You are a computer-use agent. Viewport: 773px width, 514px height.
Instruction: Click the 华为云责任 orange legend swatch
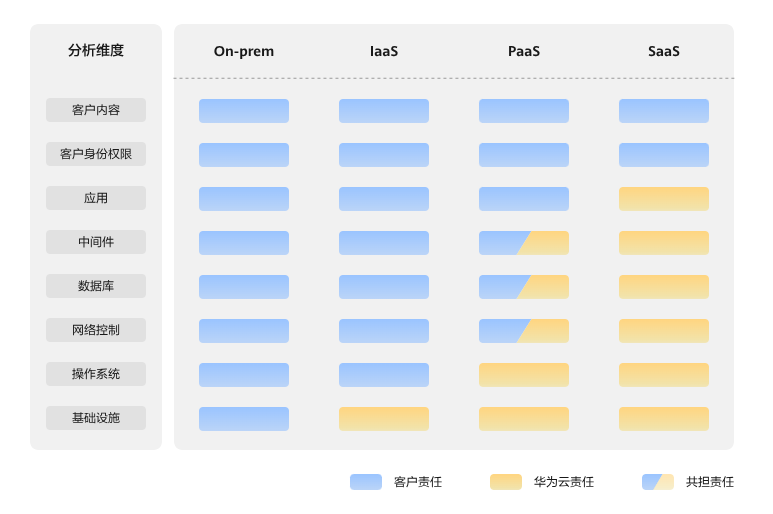point(505,482)
